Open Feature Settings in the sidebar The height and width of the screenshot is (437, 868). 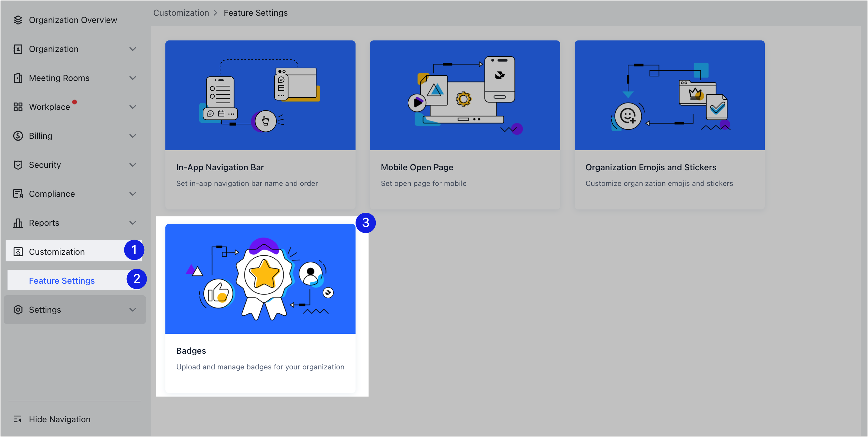62,280
